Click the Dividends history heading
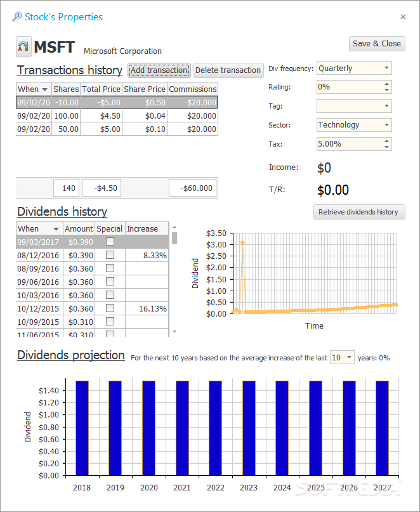420x512 pixels. [62, 212]
